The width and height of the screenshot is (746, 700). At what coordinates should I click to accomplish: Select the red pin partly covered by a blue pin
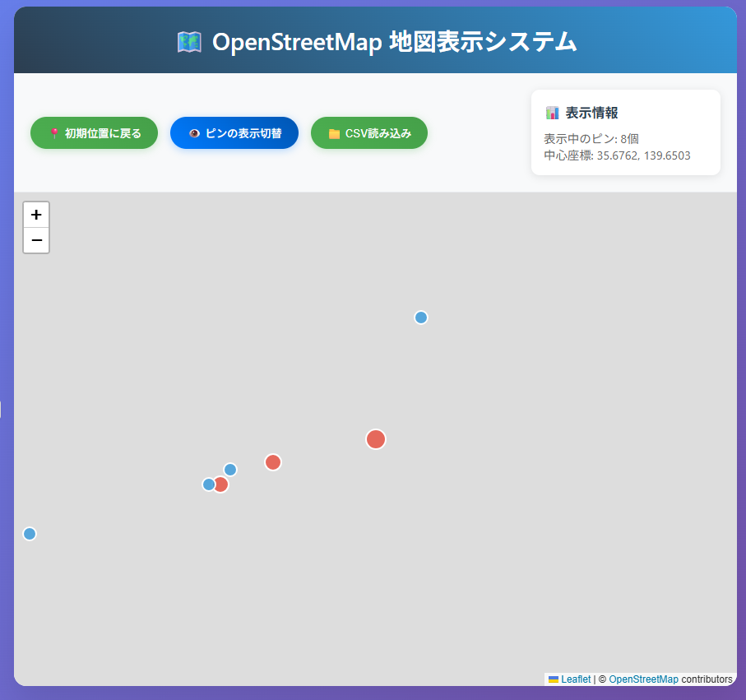[223, 484]
